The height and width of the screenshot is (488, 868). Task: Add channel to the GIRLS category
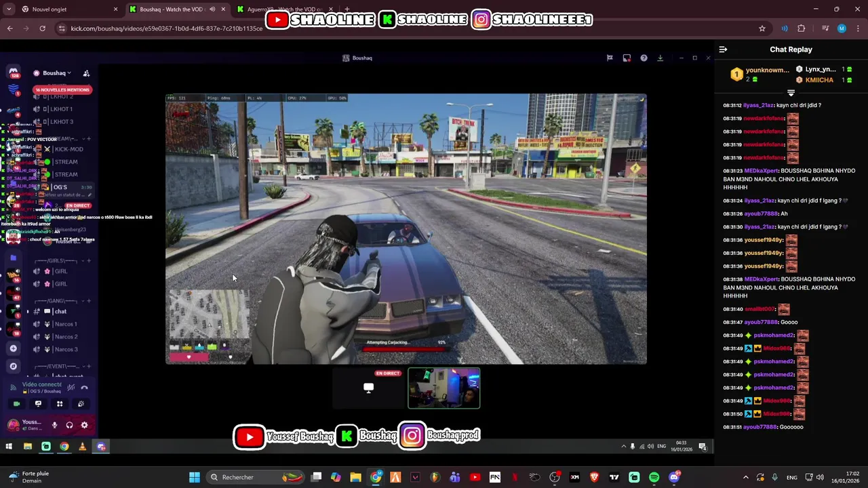89,261
